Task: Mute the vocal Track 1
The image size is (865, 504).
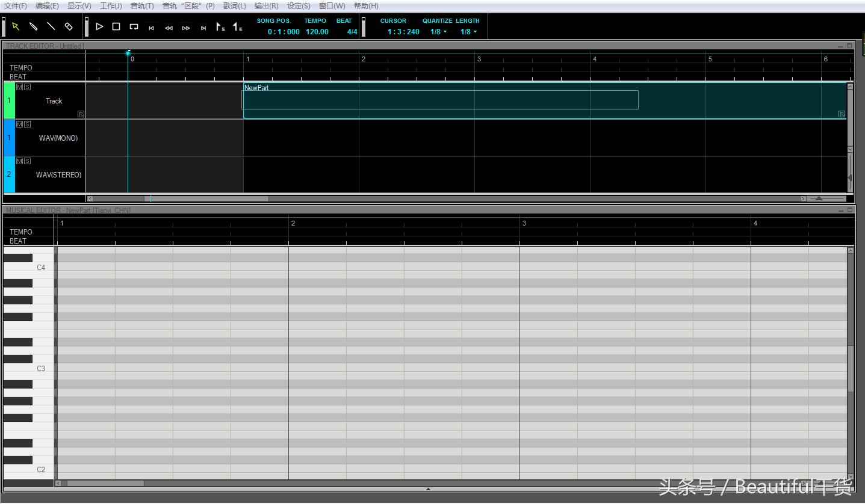Action: click(19, 87)
